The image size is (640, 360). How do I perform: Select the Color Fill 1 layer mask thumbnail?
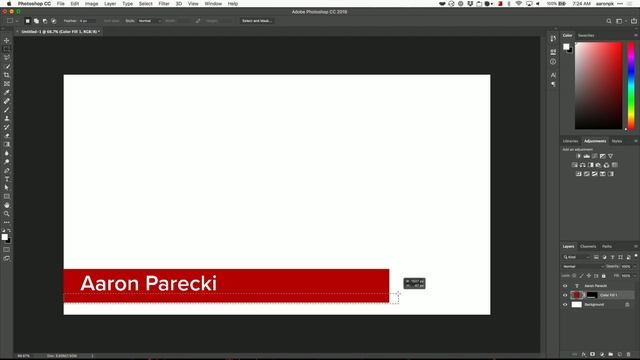(x=592, y=295)
